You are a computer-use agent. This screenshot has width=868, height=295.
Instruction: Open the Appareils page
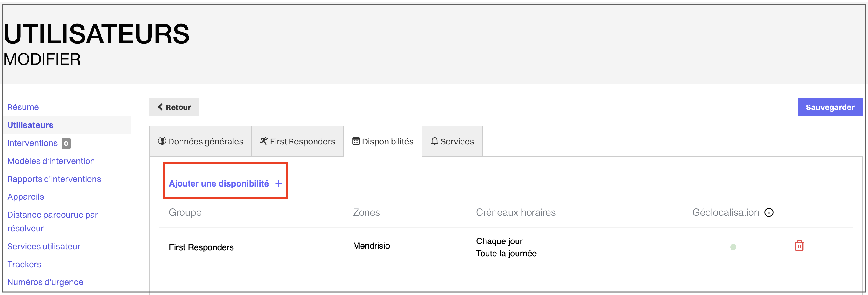point(25,197)
